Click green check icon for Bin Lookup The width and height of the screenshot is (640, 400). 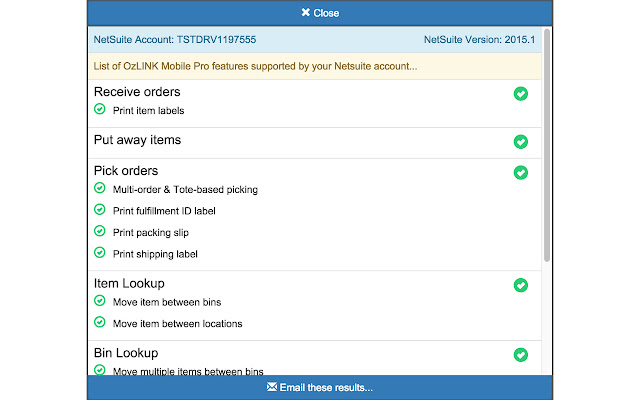pos(520,355)
